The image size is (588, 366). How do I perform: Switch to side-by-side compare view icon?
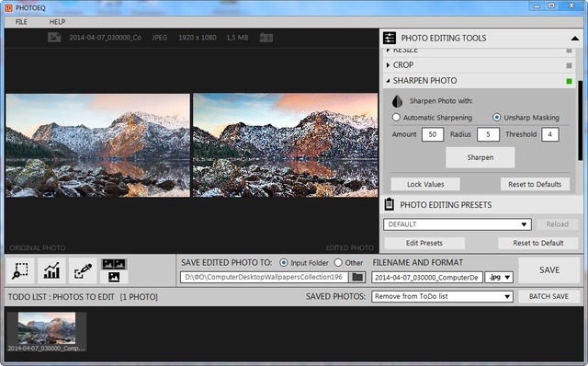click(114, 264)
